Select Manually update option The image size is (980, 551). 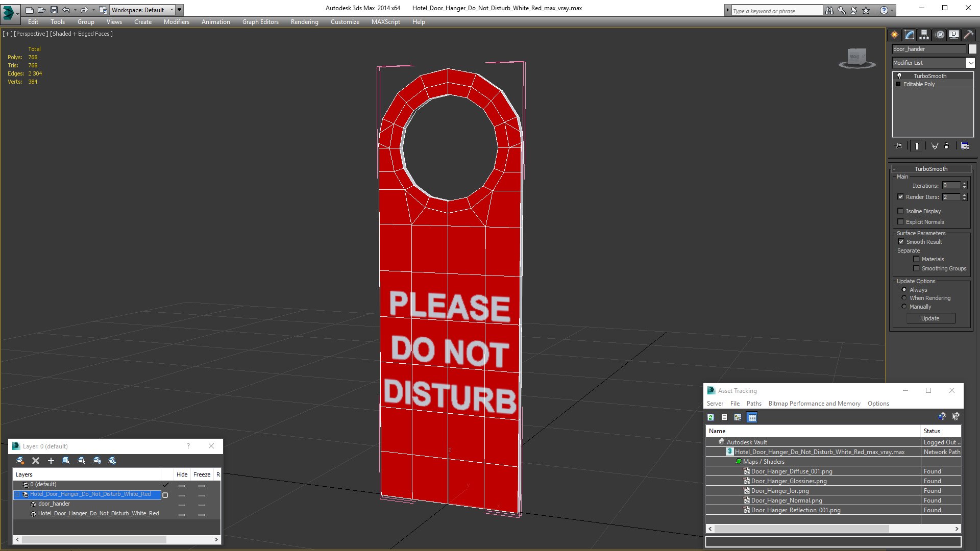(x=904, y=307)
